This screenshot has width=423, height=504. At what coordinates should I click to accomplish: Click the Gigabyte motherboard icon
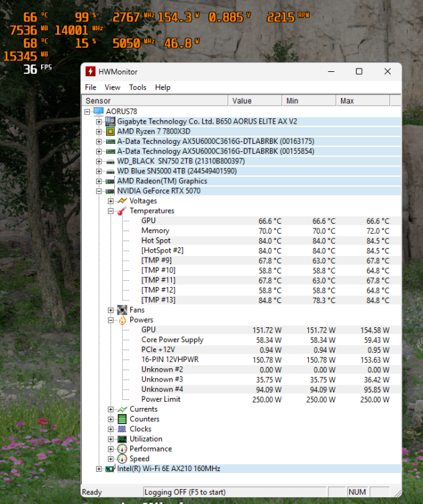[x=110, y=122]
